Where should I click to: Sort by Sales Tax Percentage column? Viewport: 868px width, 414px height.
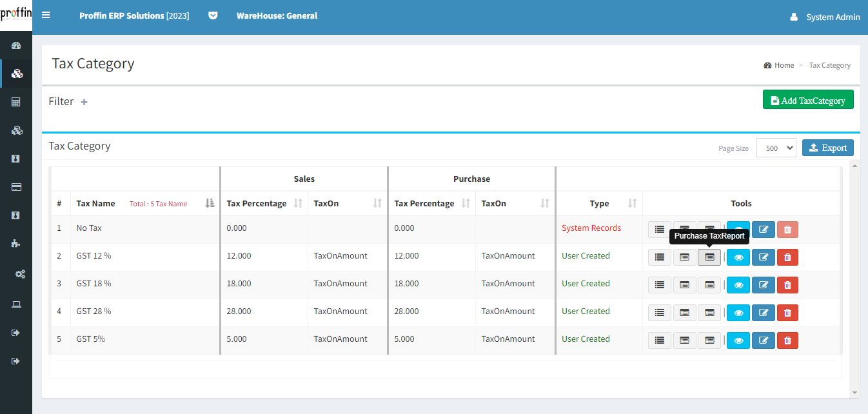click(298, 203)
